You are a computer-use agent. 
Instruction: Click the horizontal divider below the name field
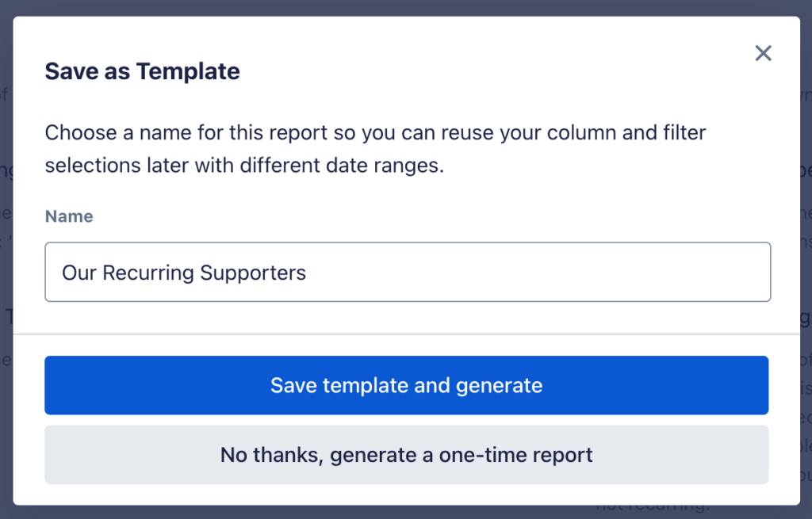(406, 334)
